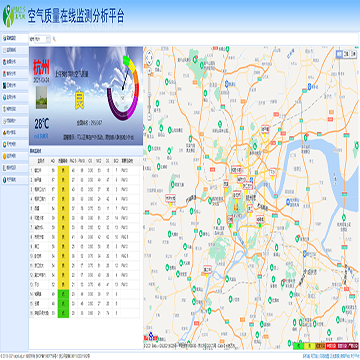
Task: Zoom out with the map minus button
Action: point(149,116)
